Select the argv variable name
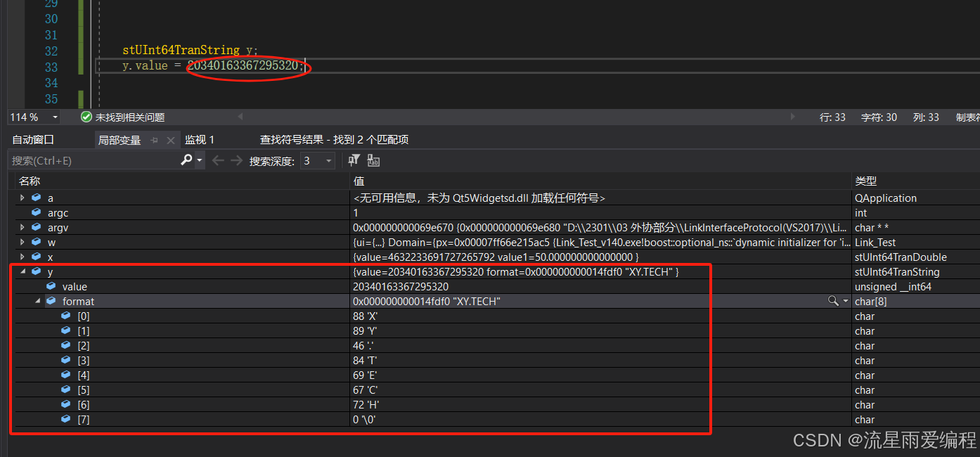 click(58, 227)
